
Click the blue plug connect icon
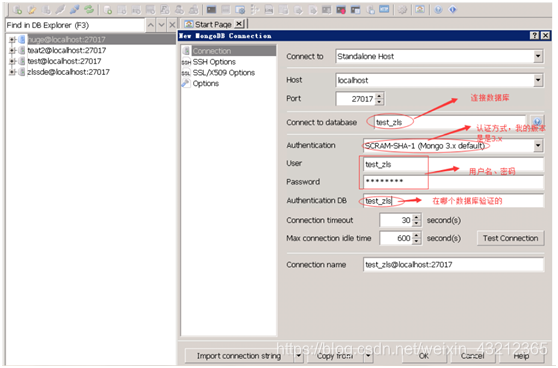(74, 10)
